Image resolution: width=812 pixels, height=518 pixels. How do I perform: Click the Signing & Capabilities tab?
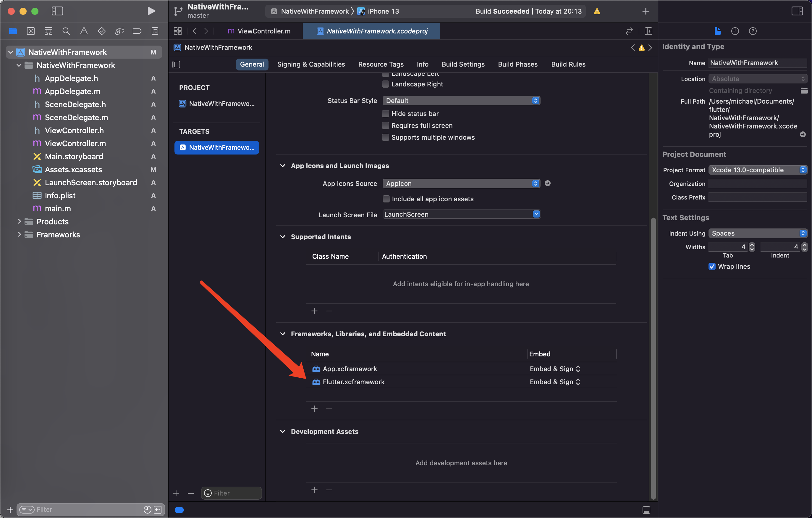tap(311, 64)
